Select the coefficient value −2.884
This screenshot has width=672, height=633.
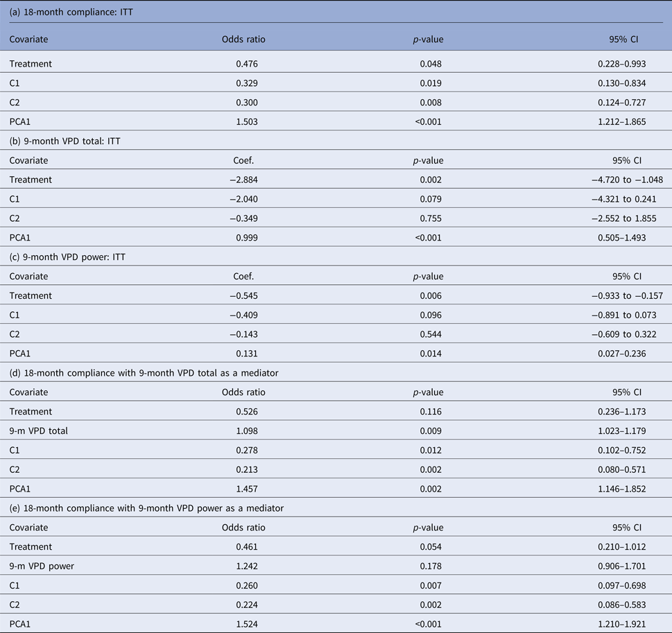coord(241,180)
